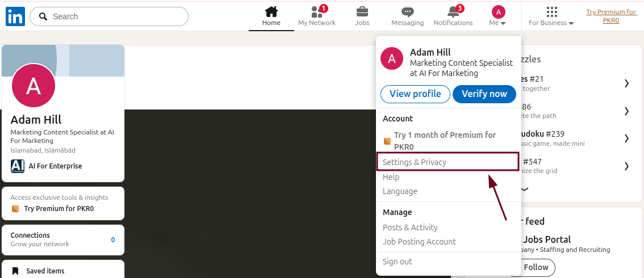The height and width of the screenshot is (278, 644).
Task: Expand the Me dropdown arrow
Action: tap(503, 23)
